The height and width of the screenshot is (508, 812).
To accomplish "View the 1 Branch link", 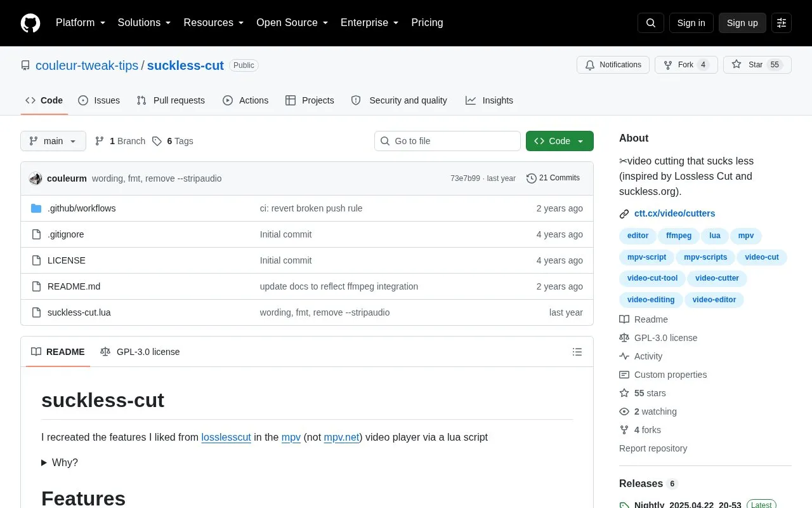I will pos(120,141).
